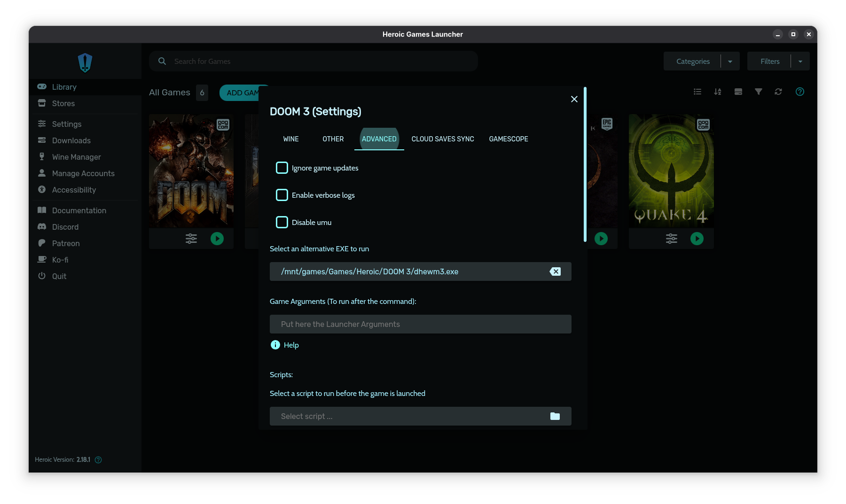Click the settings dialog scrollbar
This screenshot has width=846, height=504.
click(585, 164)
